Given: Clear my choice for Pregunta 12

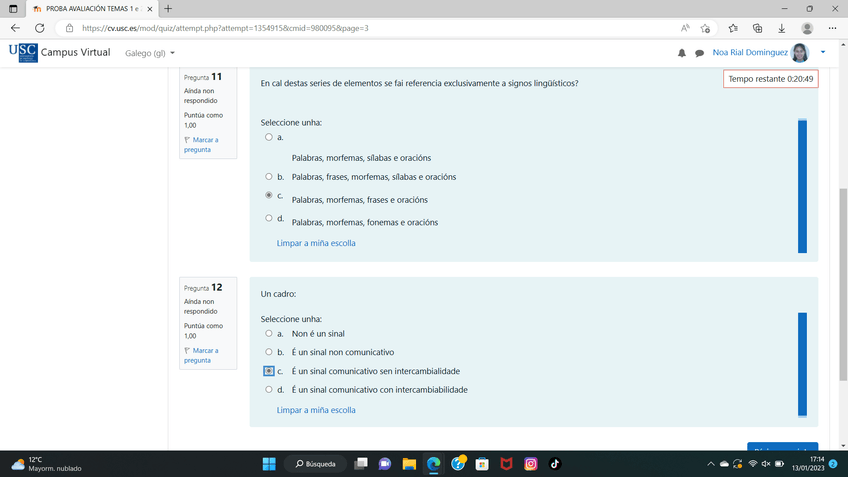Looking at the screenshot, I should pos(316,410).
